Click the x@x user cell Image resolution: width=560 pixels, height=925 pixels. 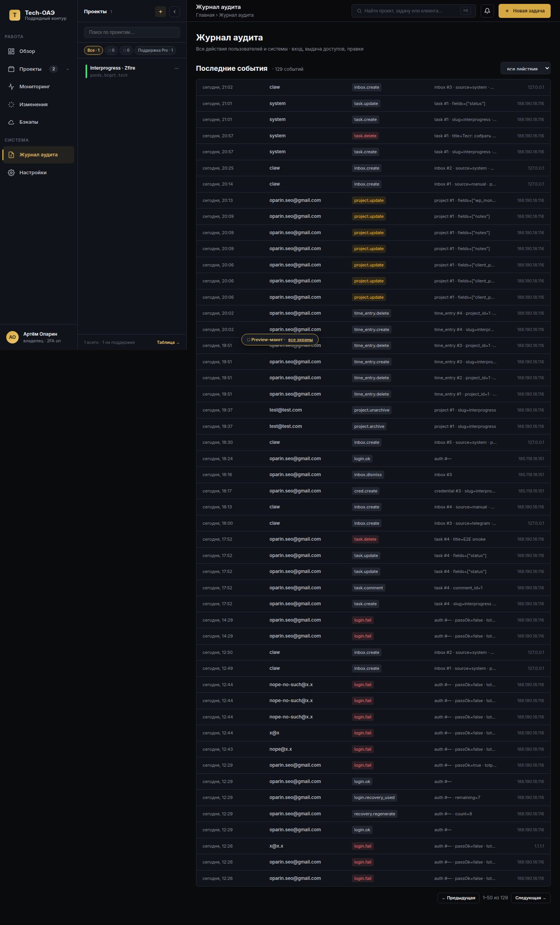point(275,733)
